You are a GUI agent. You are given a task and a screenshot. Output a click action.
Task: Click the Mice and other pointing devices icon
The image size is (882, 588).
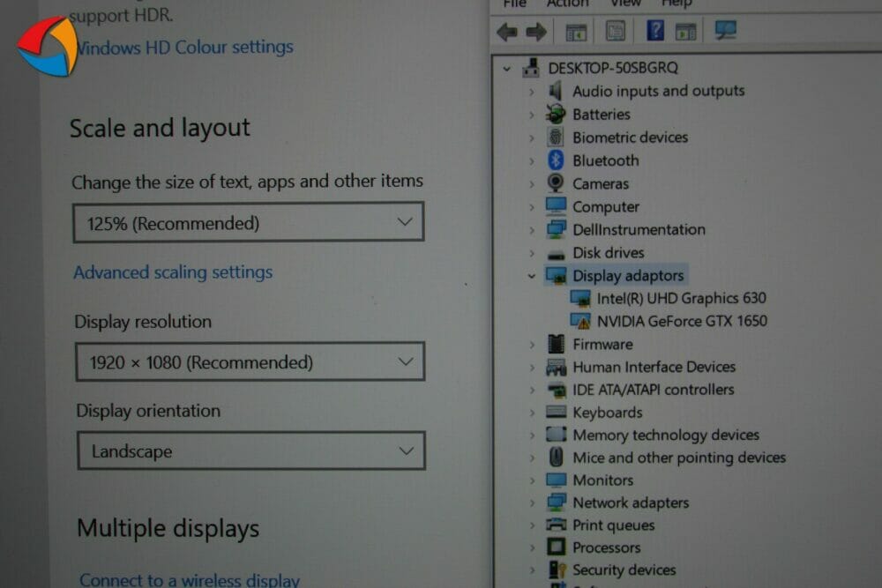[x=556, y=457]
